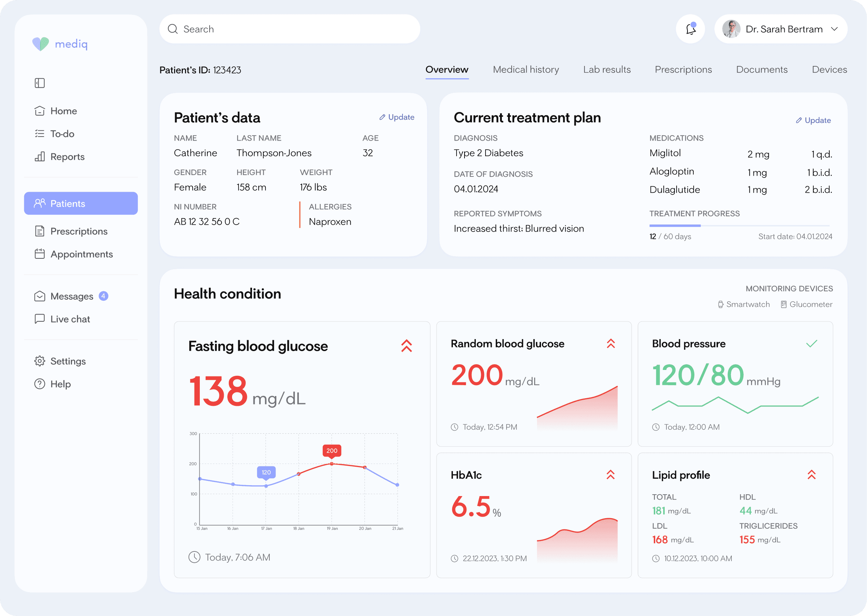Image resolution: width=867 pixels, height=616 pixels.
Task: Click the mediq heart logo
Action: pos(41,44)
